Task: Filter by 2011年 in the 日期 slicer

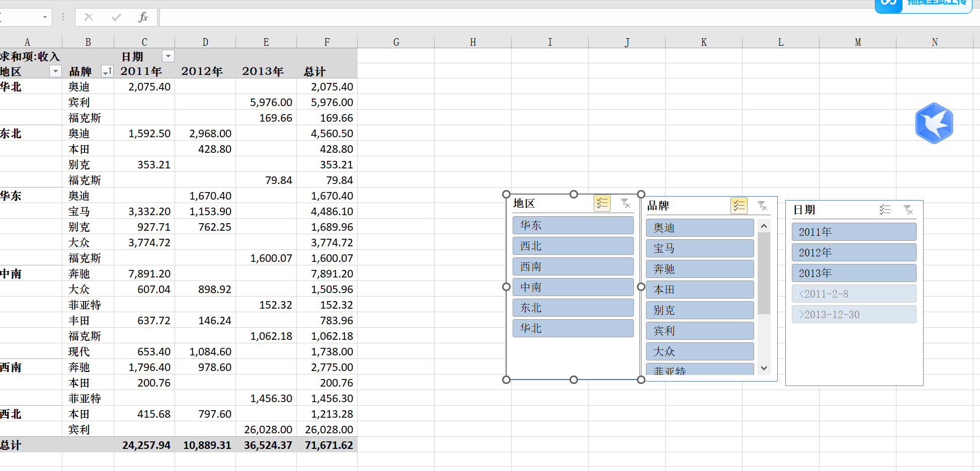Action: [854, 232]
